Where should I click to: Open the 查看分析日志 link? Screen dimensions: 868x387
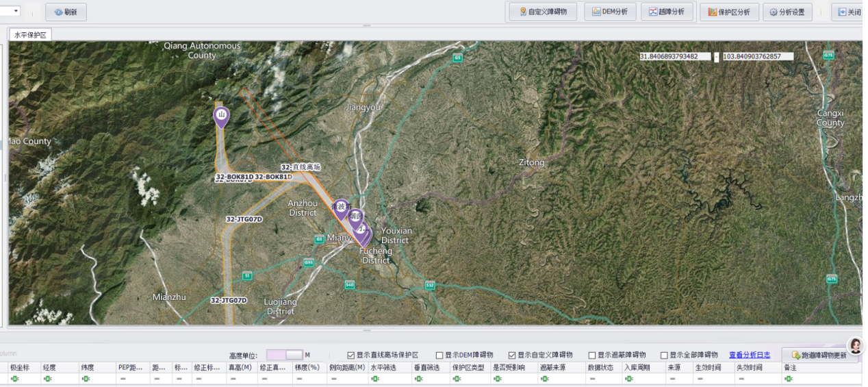pos(749,355)
